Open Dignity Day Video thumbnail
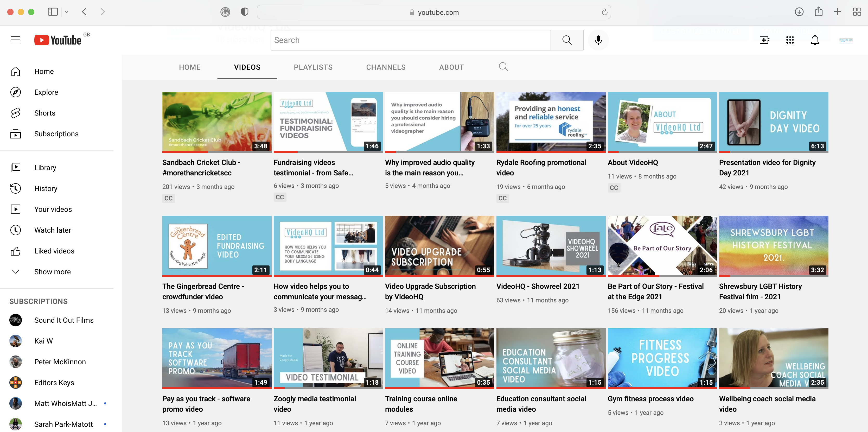Screen dimensions: 868x432 774,122
